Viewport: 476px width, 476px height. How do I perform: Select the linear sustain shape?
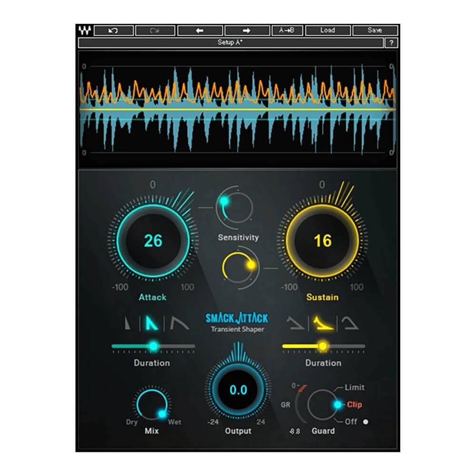(296, 323)
